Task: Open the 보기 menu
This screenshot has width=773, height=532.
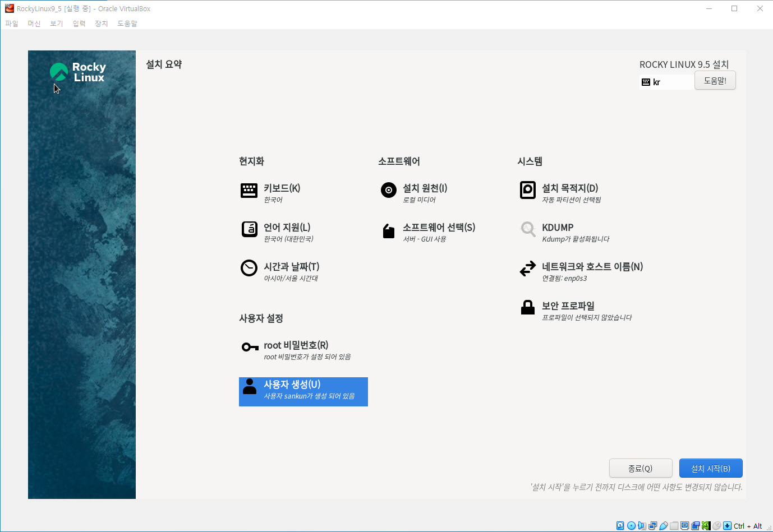Action: point(57,24)
